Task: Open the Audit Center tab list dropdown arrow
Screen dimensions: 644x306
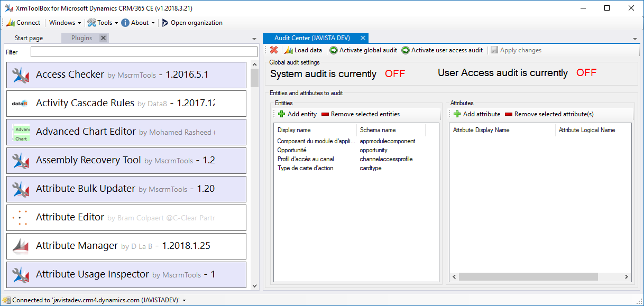Action: (634, 39)
